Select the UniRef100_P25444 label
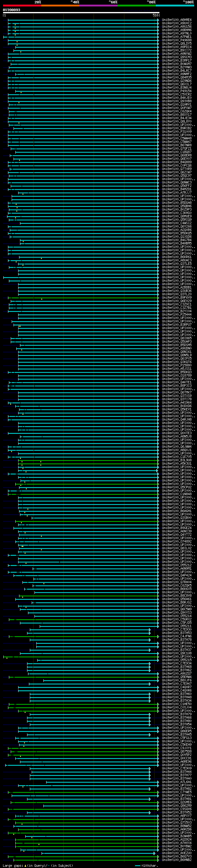This screenshot has width=197, height=868. tap(177, 314)
